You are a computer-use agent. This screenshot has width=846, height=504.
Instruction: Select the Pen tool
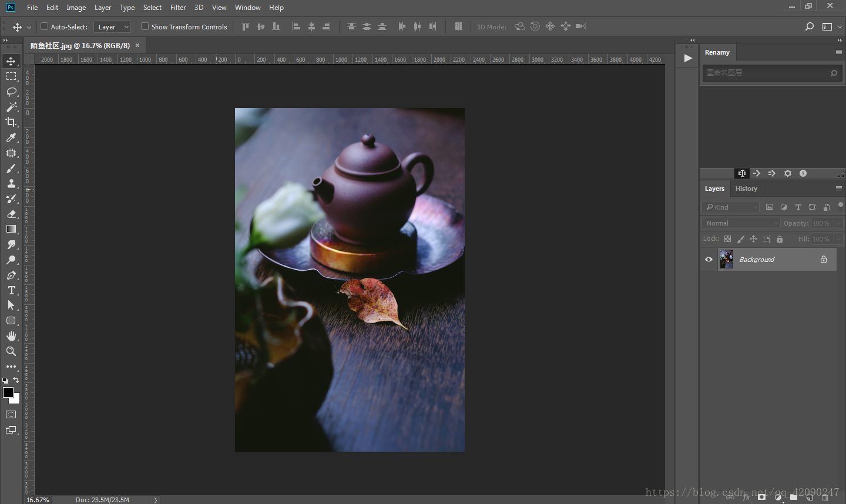tap(11, 275)
